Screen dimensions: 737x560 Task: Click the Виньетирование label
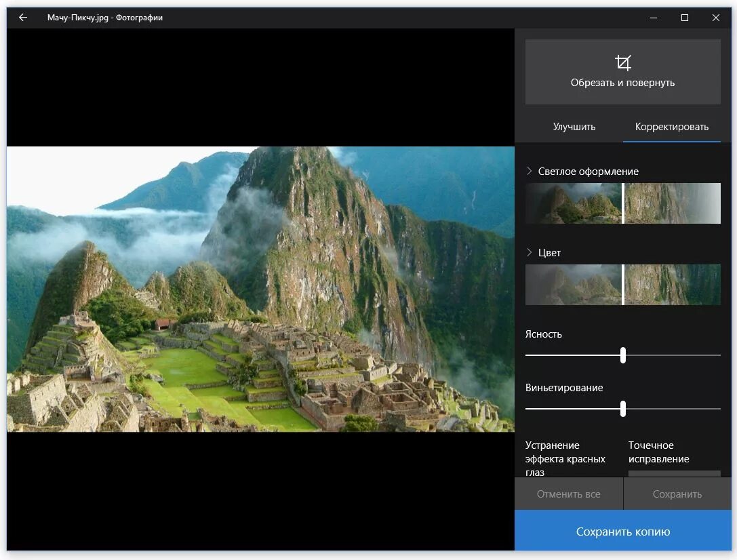pos(564,388)
